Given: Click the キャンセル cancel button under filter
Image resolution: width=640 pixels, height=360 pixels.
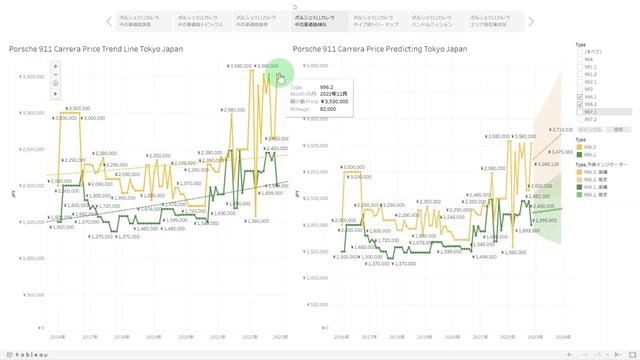Looking at the screenshot, I should tap(590, 129).
